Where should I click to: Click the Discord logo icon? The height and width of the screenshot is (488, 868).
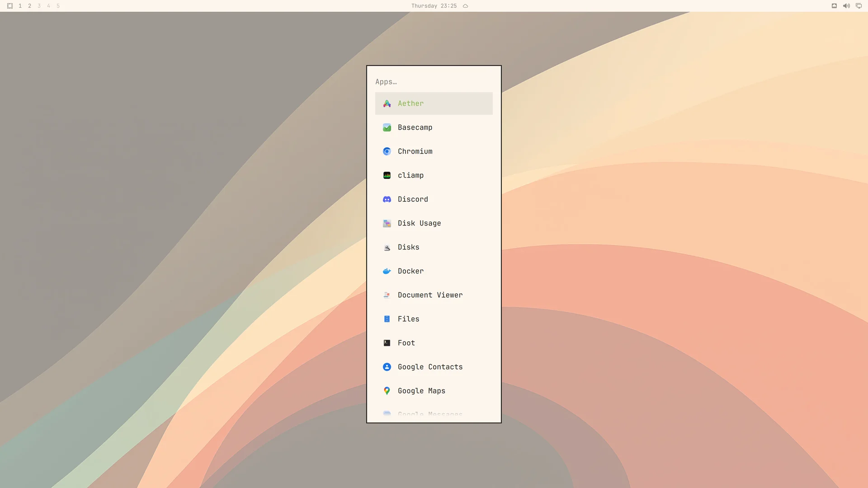tap(387, 199)
